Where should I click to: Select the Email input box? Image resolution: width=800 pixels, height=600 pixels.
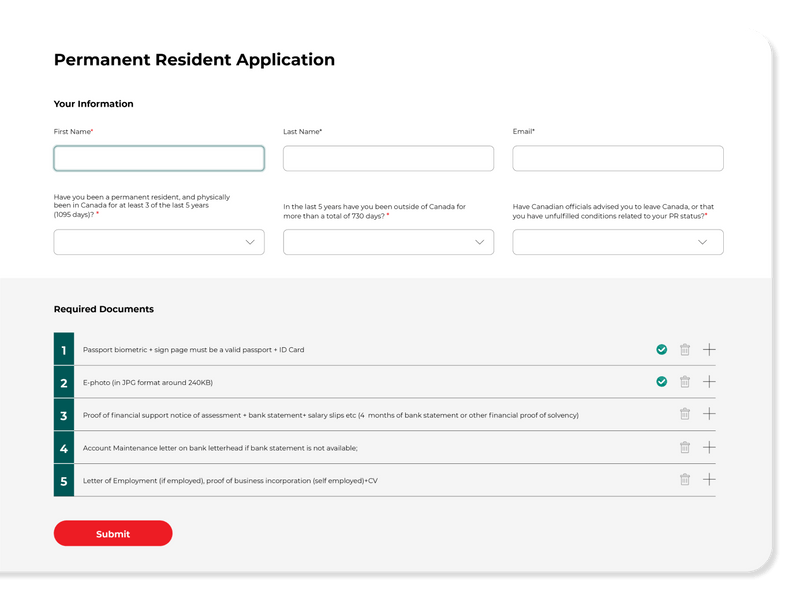[617, 158]
